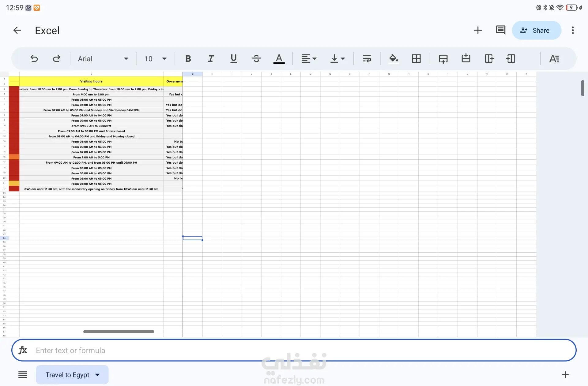Viewport: 588px width, 386px height.
Task: Tap the Bluetooth status icon
Action: click(x=545, y=8)
